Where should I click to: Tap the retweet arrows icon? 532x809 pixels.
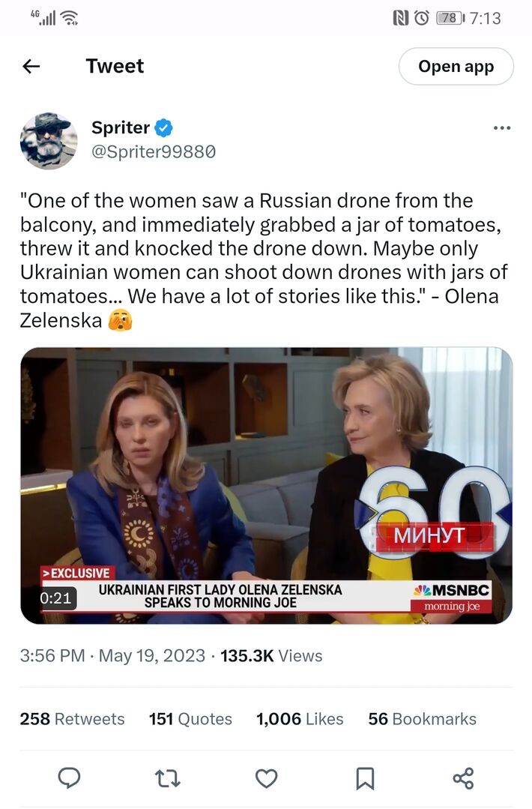(x=168, y=778)
